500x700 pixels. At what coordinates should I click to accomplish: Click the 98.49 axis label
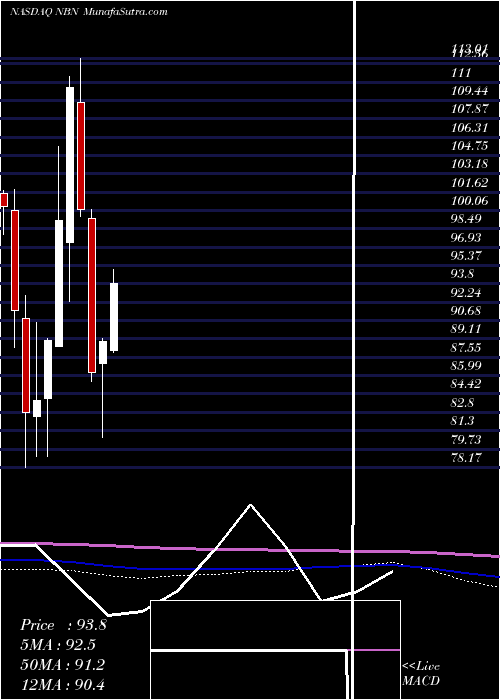[x=466, y=219]
